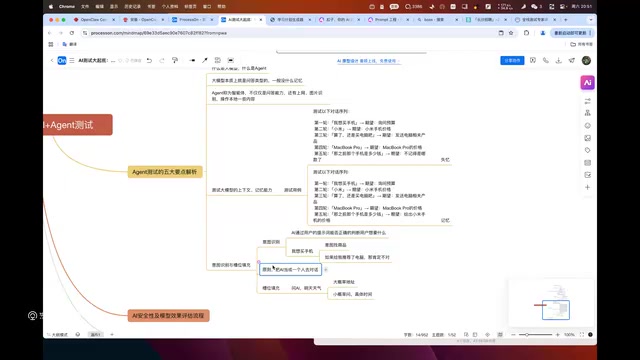Open the tag label icon in sidebar
This screenshot has height=360, width=640.
587,150
